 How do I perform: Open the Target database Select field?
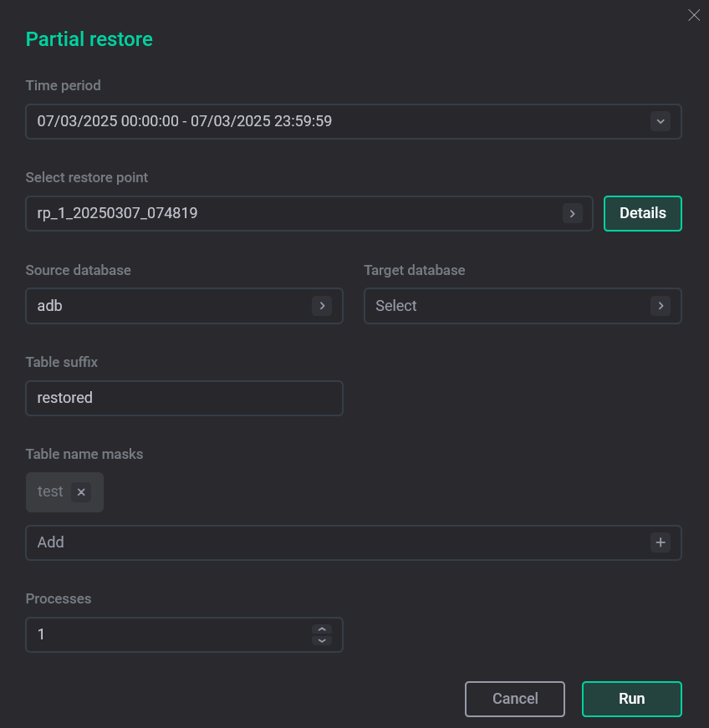[523, 306]
